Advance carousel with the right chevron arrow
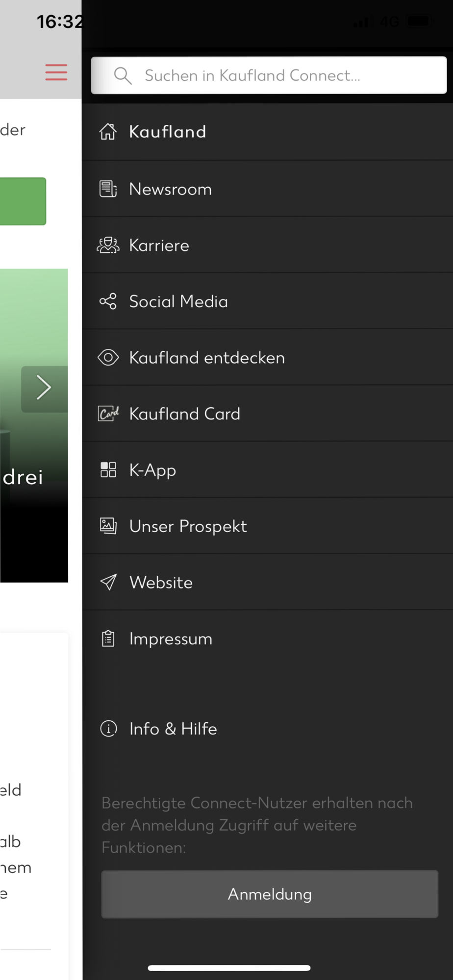Screen dimensions: 453x980 click(44, 388)
